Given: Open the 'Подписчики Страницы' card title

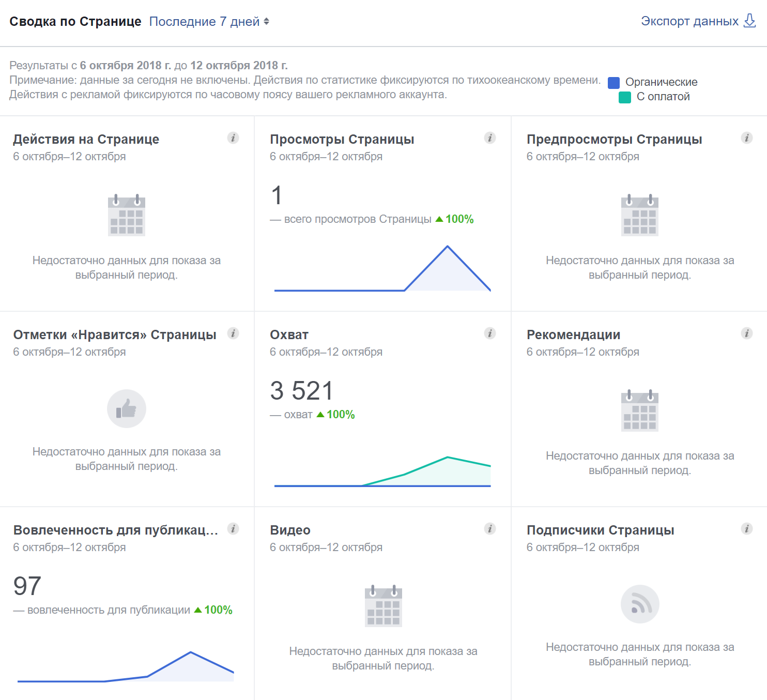Looking at the screenshot, I should [x=601, y=530].
